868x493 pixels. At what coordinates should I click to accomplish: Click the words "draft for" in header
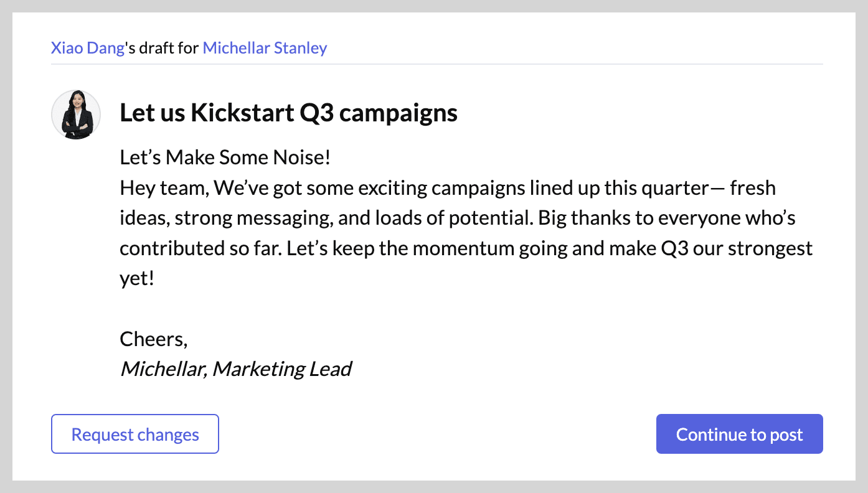168,48
